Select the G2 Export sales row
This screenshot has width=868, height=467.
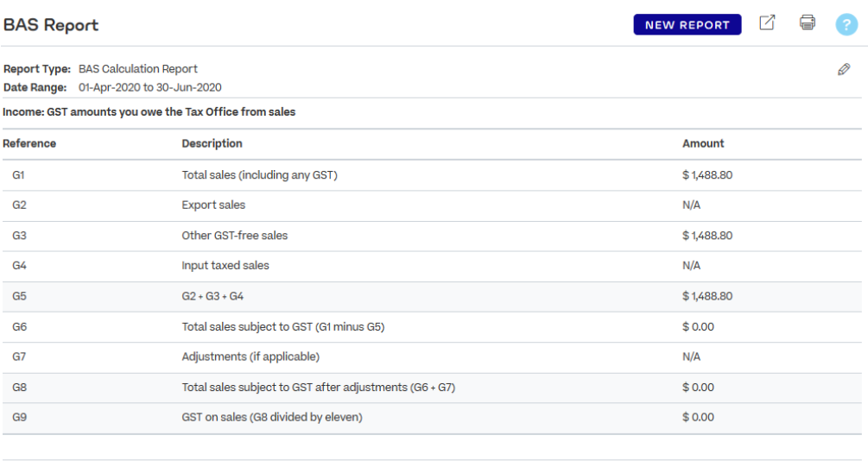click(432, 205)
